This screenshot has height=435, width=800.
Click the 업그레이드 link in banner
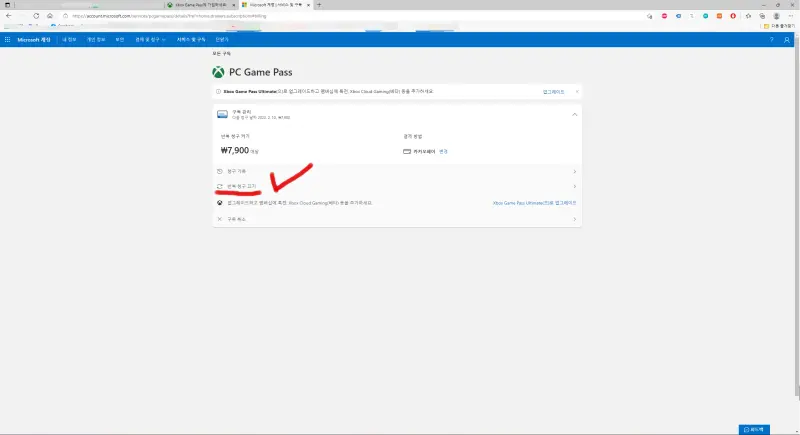553,92
